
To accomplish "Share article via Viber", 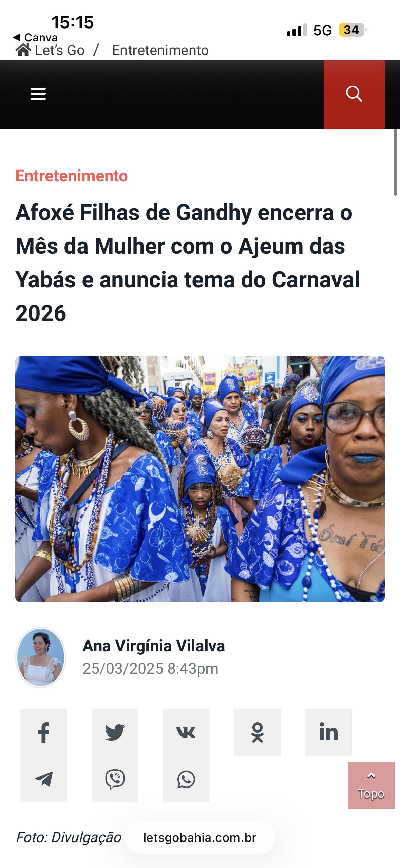I will 115,779.
